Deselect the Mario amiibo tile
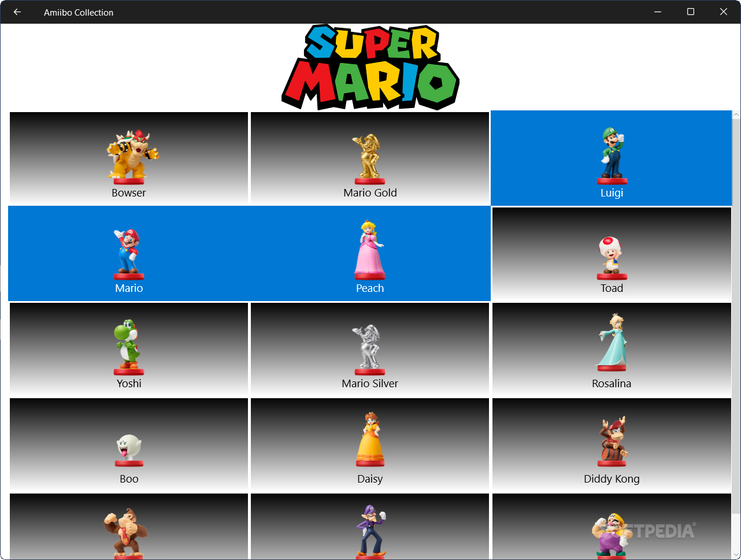Screen dimensions: 741x560 129,253
